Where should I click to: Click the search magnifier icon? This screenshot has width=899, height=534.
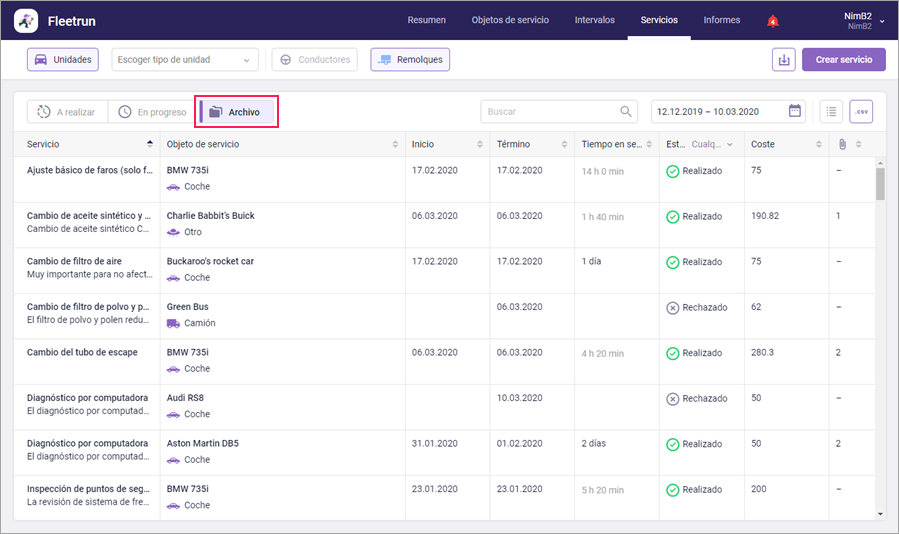coord(626,111)
